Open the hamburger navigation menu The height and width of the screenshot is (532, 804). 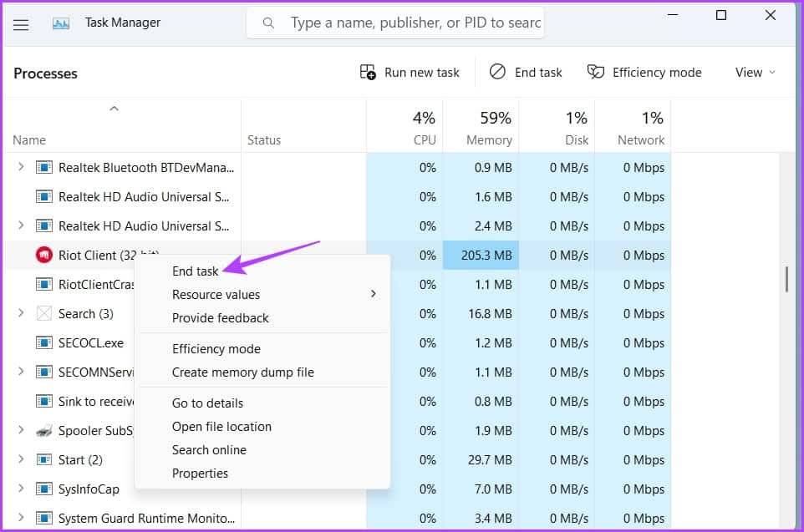[21, 24]
